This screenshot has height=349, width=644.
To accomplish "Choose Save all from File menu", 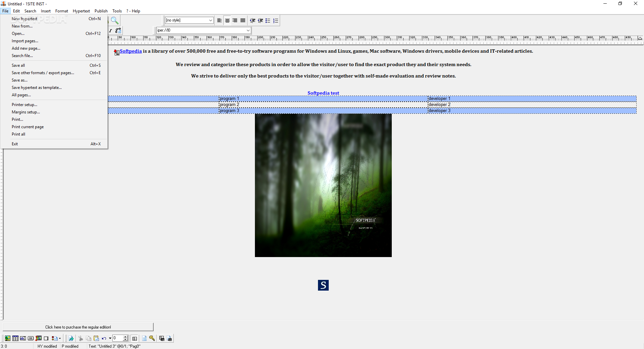I will [x=54, y=65].
